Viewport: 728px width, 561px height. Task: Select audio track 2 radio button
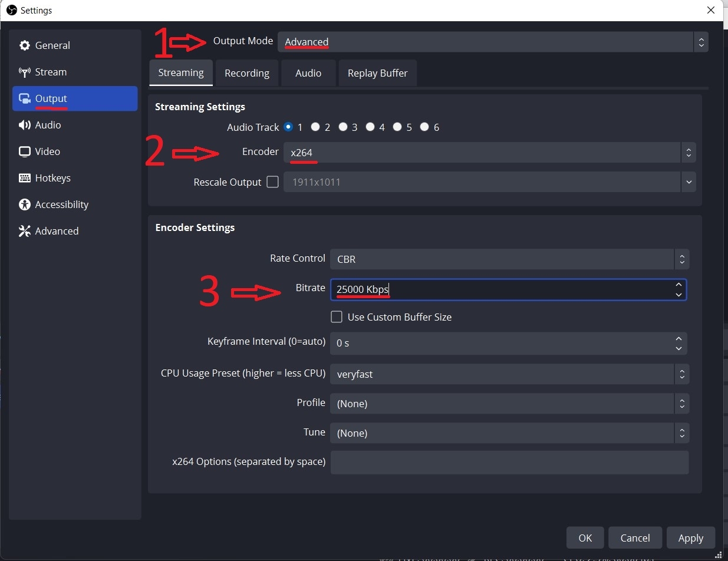316,127
